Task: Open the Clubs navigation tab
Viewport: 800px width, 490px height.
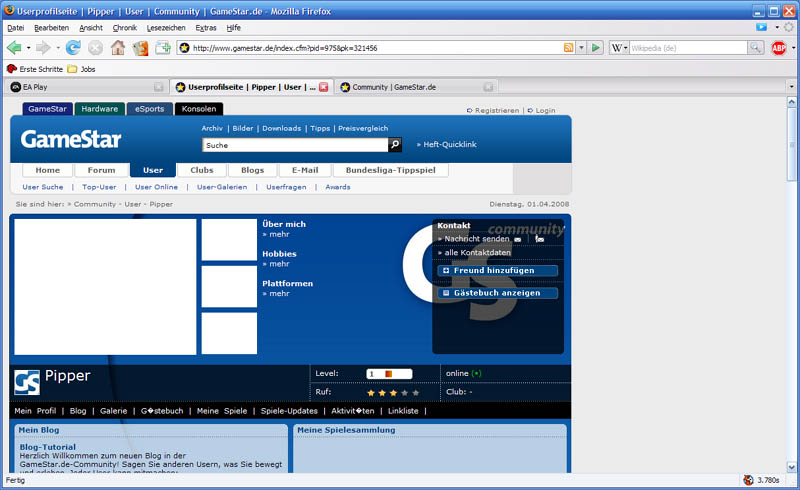Action: point(202,170)
